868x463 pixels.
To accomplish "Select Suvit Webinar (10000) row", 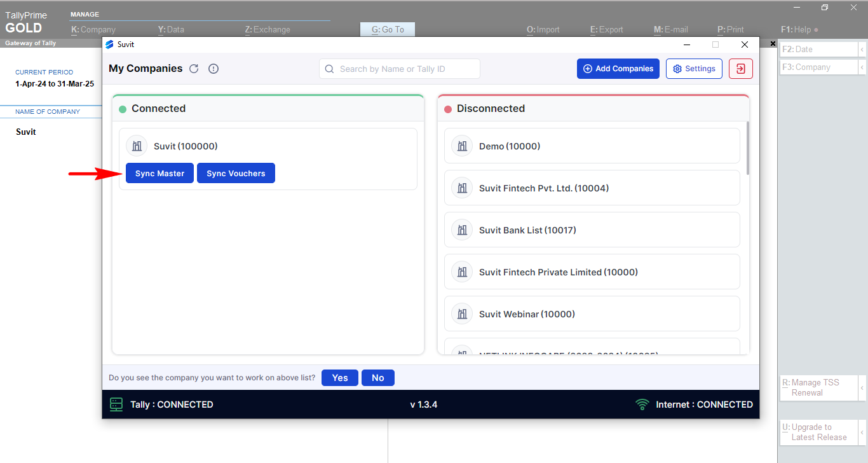I will [x=592, y=314].
